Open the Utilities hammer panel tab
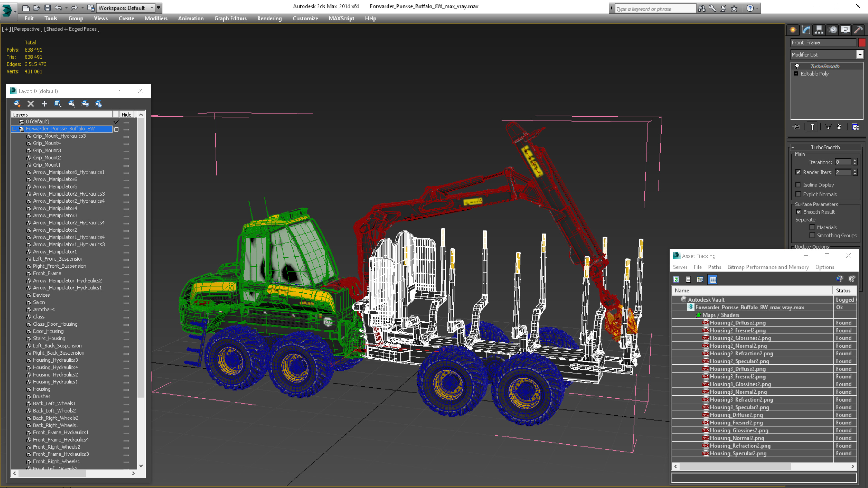 [x=859, y=30]
